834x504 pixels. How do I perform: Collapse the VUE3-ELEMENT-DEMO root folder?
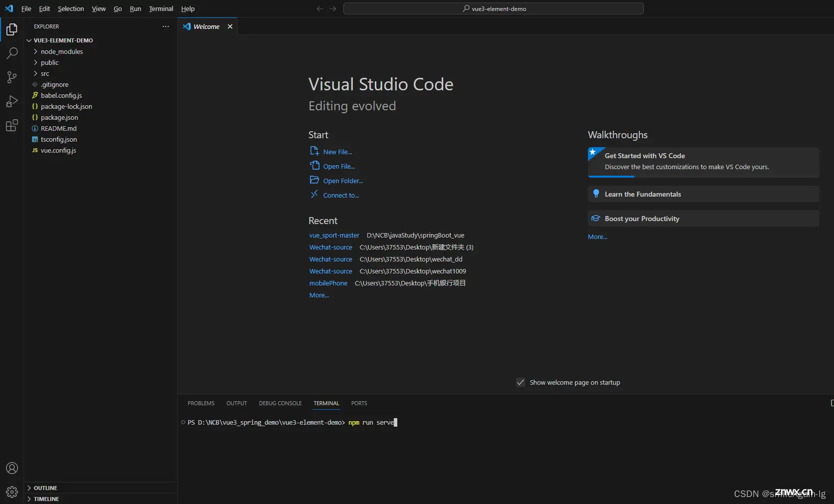[29, 40]
